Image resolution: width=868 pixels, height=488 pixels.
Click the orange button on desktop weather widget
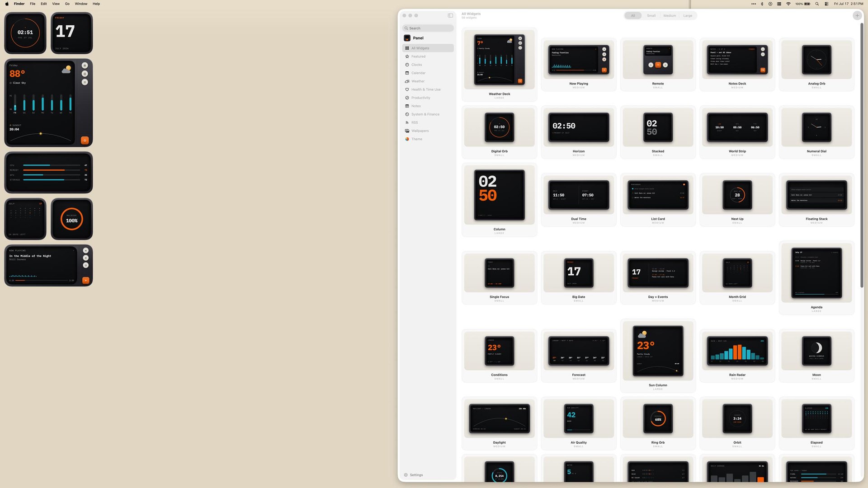(x=85, y=140)
